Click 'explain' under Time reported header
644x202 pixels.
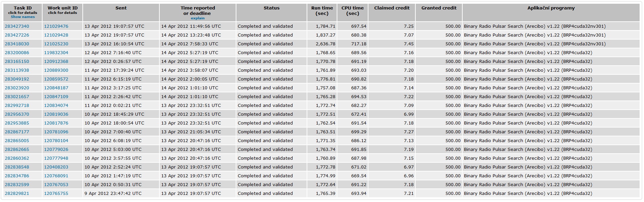(198, 18)
